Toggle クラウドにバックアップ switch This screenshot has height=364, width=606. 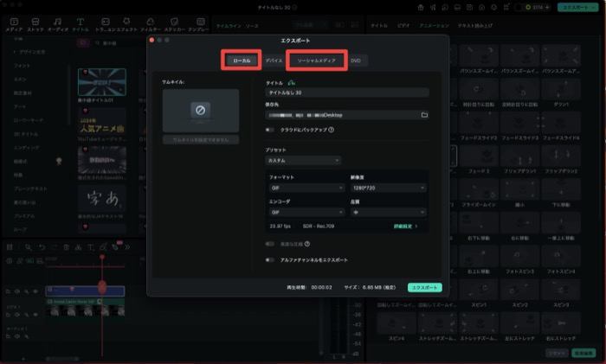270,130
